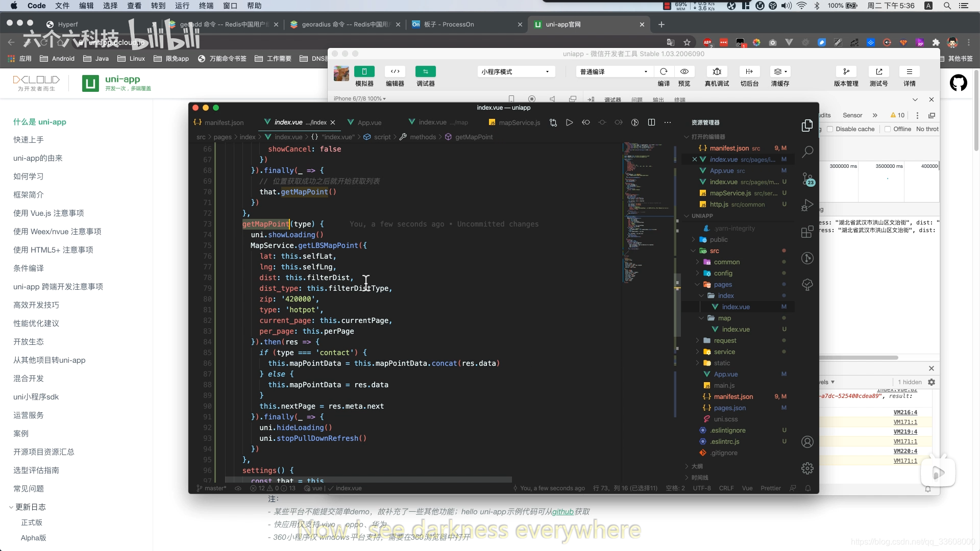Image resolution: width=980 pixels, height=551 pixels.
Task: Click the Accounts icon in activity bar
Action: click(x=807, y=442)
